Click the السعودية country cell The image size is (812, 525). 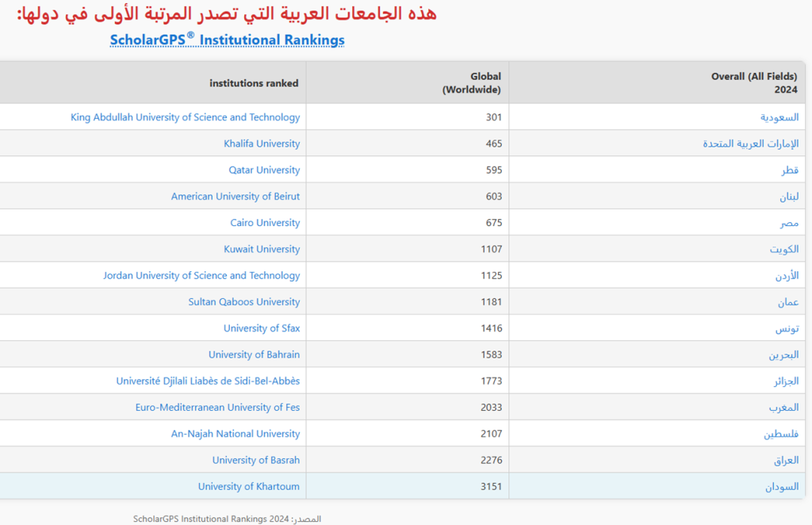pos(779,117)
